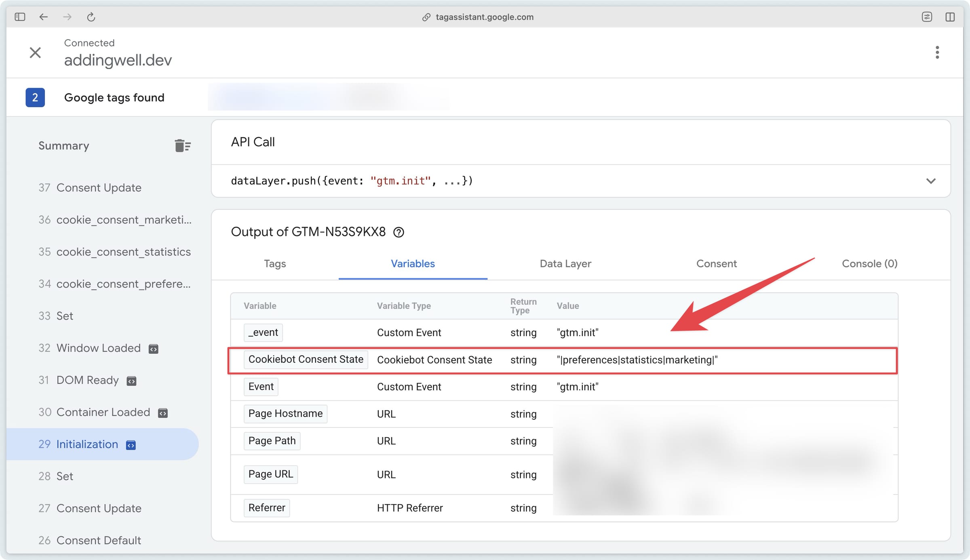Reload the page with the refresh icon
This screenshot has width=970, height=560.
coord(91,17)
